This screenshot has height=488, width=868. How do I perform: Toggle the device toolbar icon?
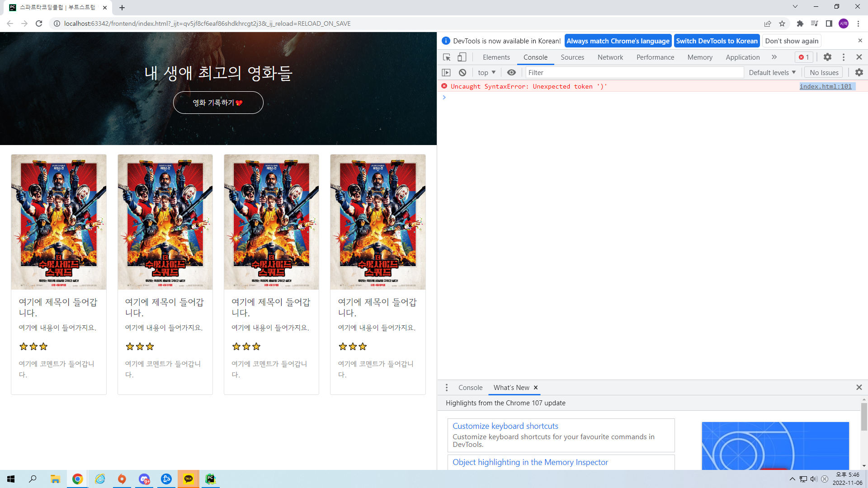[462, 57]
